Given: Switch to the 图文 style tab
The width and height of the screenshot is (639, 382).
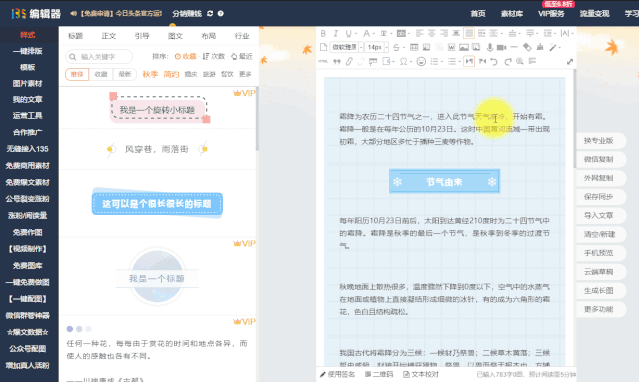Looking at the screenshot, I should 175,36.
